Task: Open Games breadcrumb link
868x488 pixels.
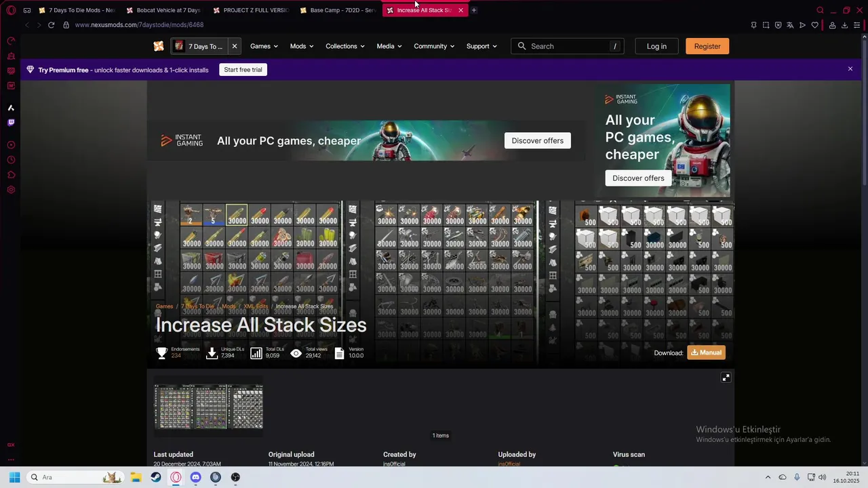Action: click(x=165, y=306)
